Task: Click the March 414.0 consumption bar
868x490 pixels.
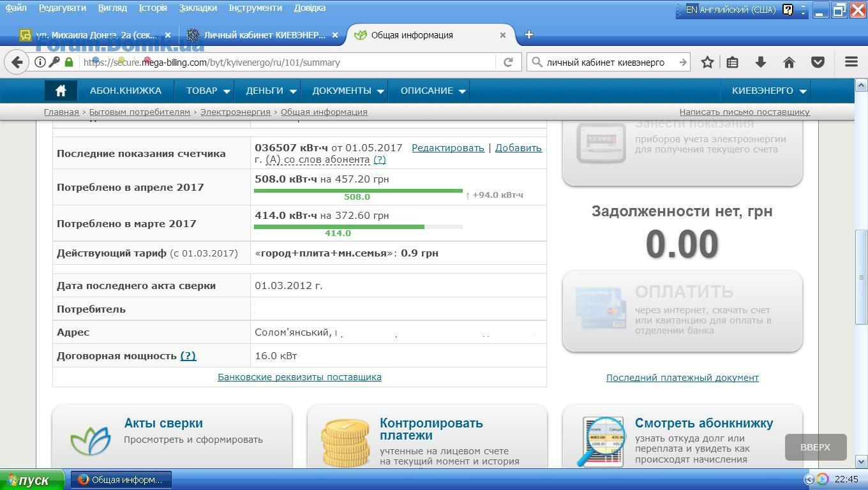Action: coord(339,226)
